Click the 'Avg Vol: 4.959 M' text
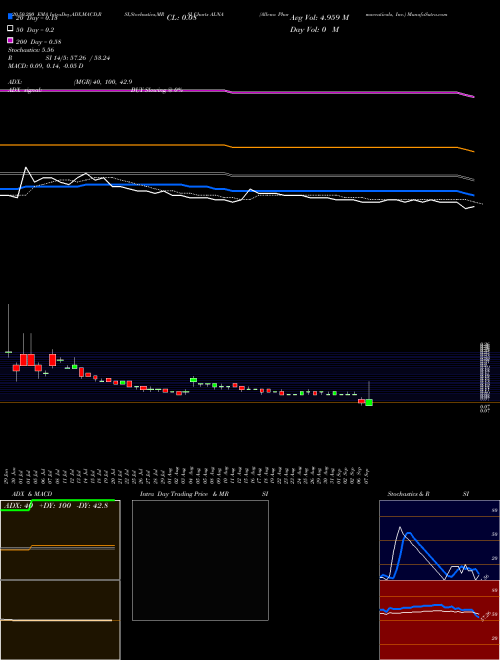The image size is (500, 660). [x=319, y=18]
